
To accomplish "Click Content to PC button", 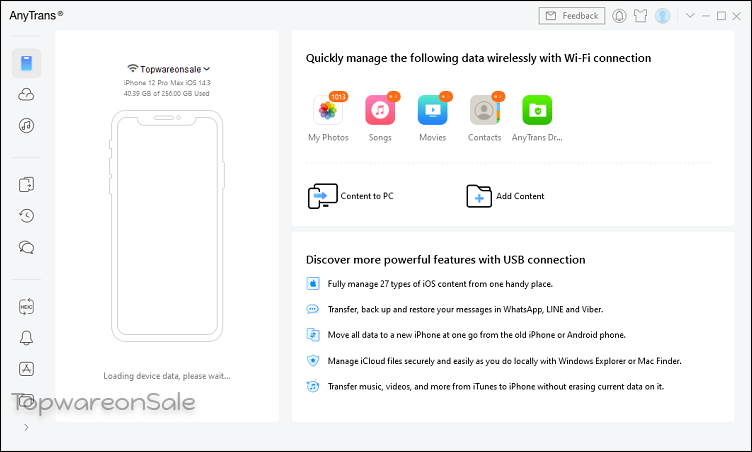I will tap(351, 196).
